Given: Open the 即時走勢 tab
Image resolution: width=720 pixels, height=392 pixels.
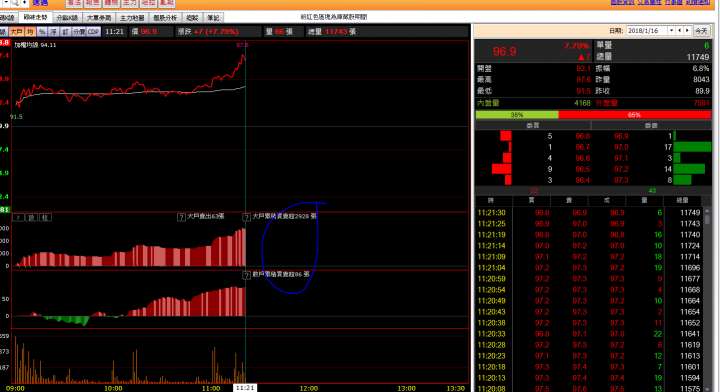Looking at the screenshot, I should [35, 17].
